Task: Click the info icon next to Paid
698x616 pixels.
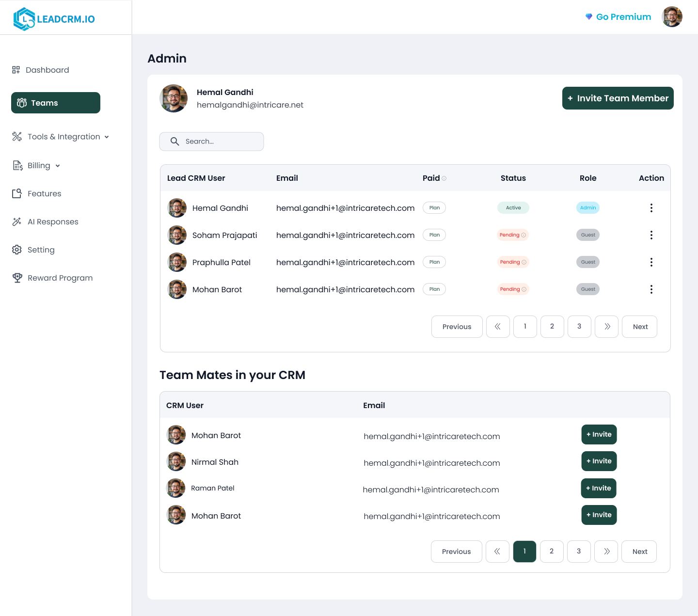Action: (444, 178)
